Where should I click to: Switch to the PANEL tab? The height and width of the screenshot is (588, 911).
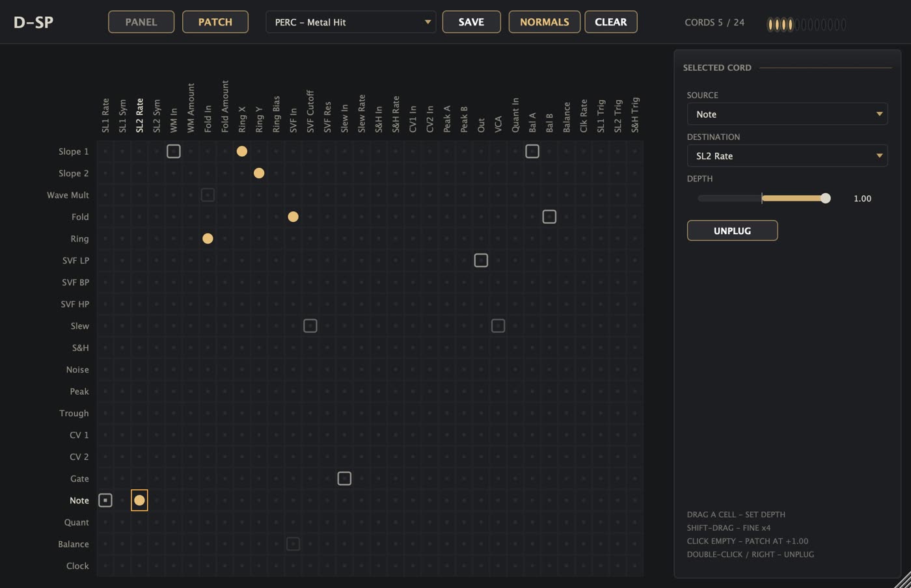(x=141, y=22)
